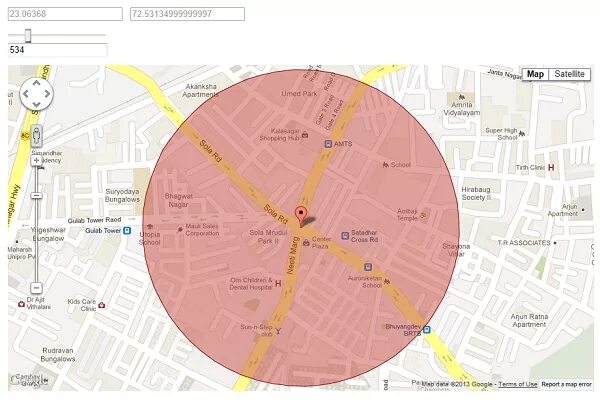Focus the latitude field showing 23.06368
The image size is (600, 400).
[65, 14]
